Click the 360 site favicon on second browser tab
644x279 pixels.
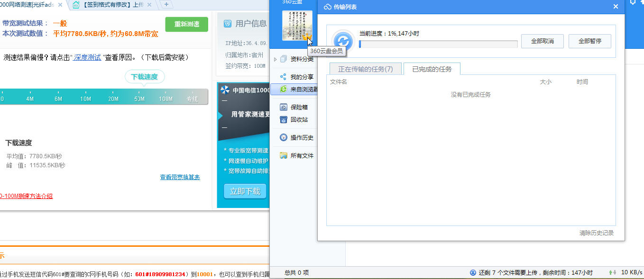coord(76,5)
